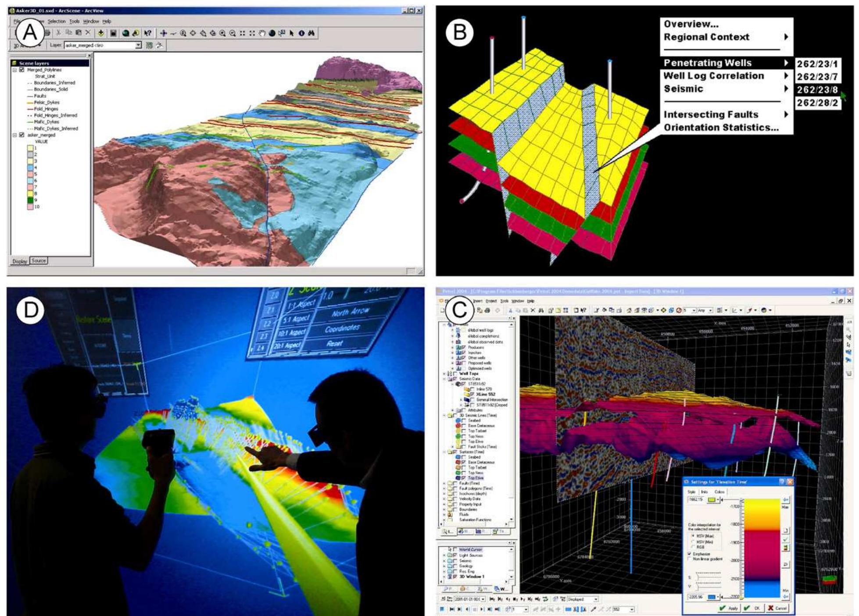This screenshot has height=616, width=859.
Task: Open the yellow-green max color dropdown
Action: pos(718,500)
